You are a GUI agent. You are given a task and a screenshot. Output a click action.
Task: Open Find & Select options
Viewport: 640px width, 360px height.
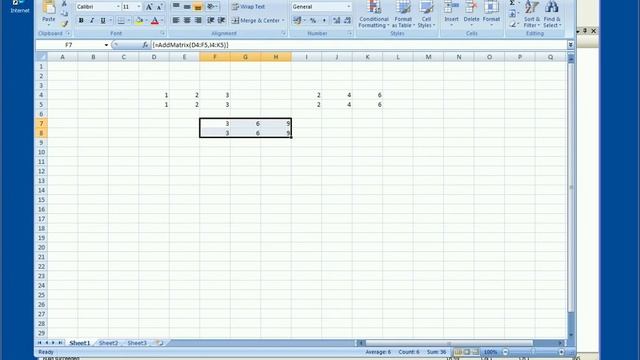pos(552,14)
